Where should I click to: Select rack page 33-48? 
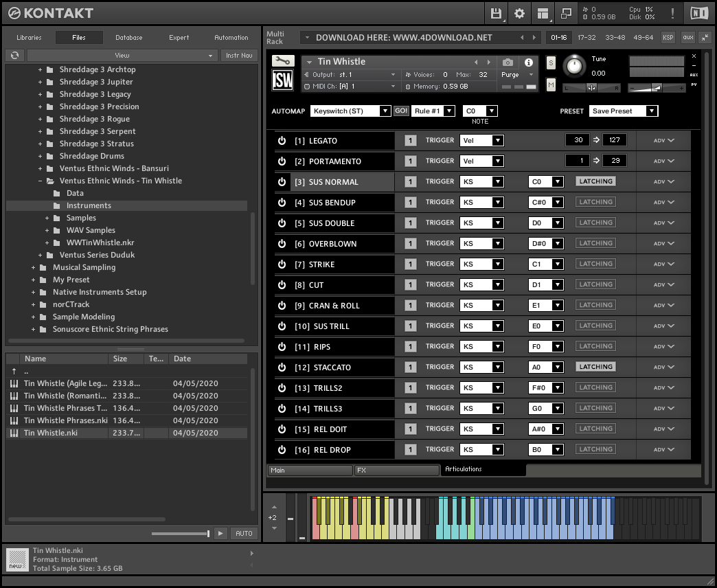pos(615,38)
